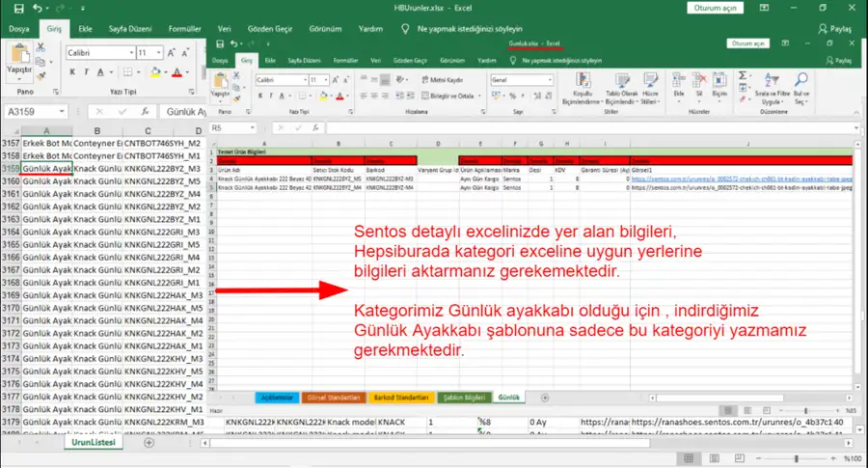
Task: Open Açıklamalar sheet tab
Action: 277,398
